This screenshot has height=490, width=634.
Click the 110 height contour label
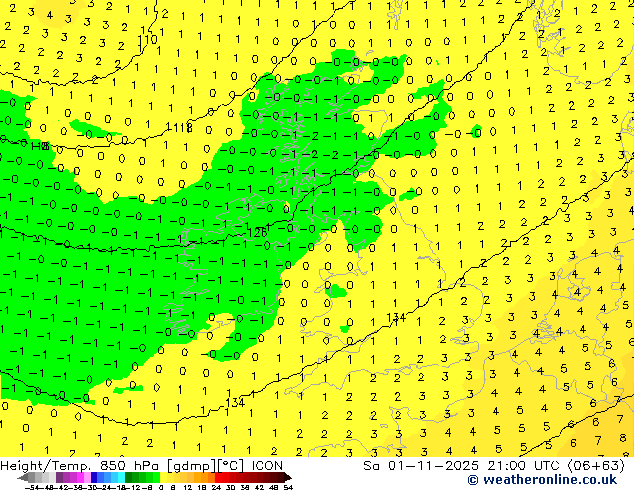(x=147, y=40)
